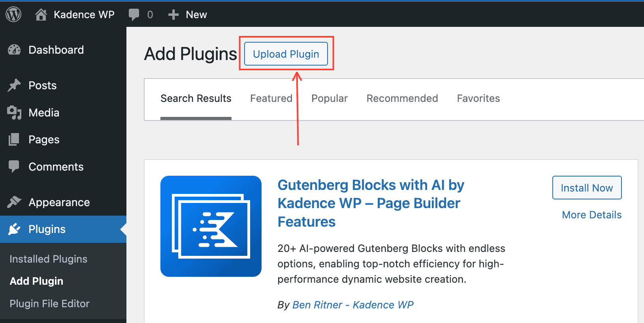
Task: Click the WordPress logo icon
Action: [x=13, y=15]
